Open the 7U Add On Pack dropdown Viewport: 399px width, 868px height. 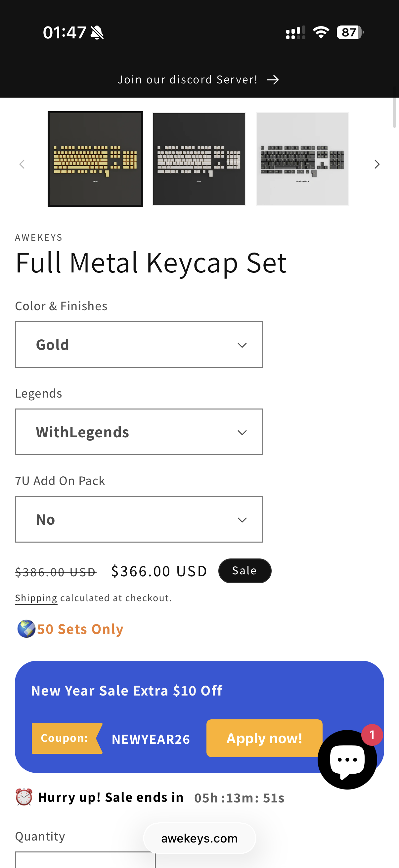[x=139, y=519]
